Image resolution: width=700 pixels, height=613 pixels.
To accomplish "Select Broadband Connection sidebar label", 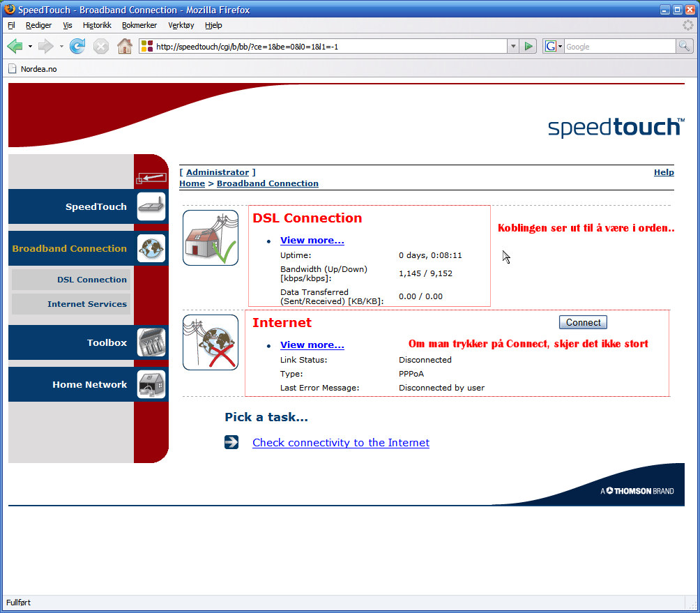I will 69,248.
